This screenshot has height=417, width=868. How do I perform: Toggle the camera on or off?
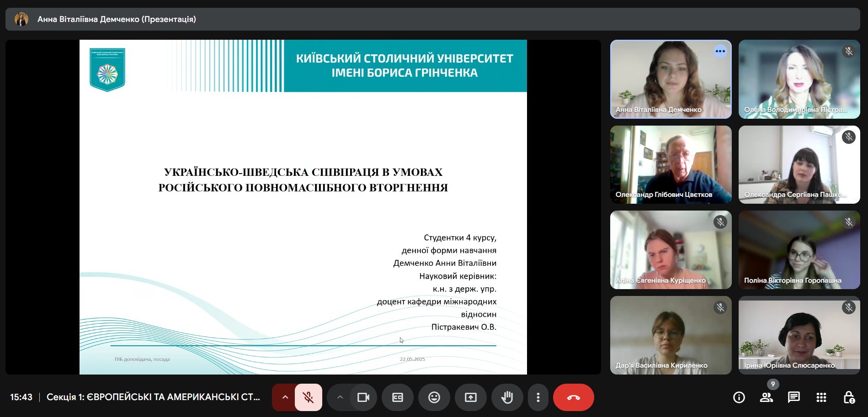tap(363, 397)
